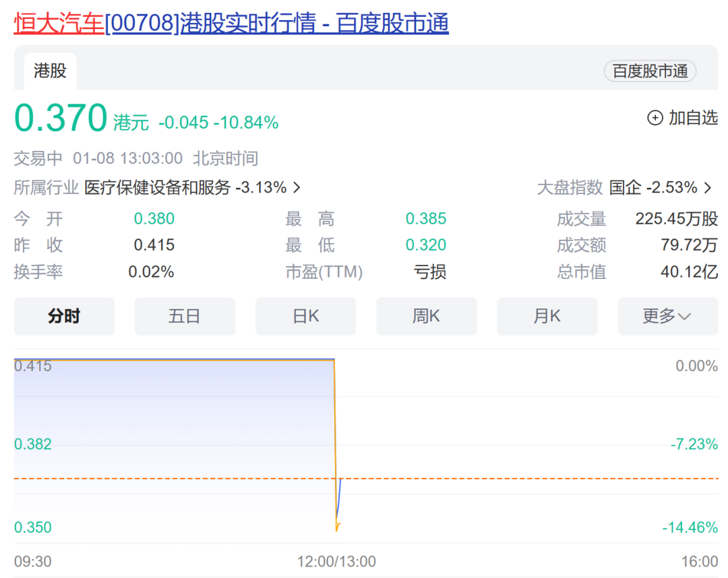Switch to the 分时 chart tab
The image size is (728, 578).
[x=64, y=317]
